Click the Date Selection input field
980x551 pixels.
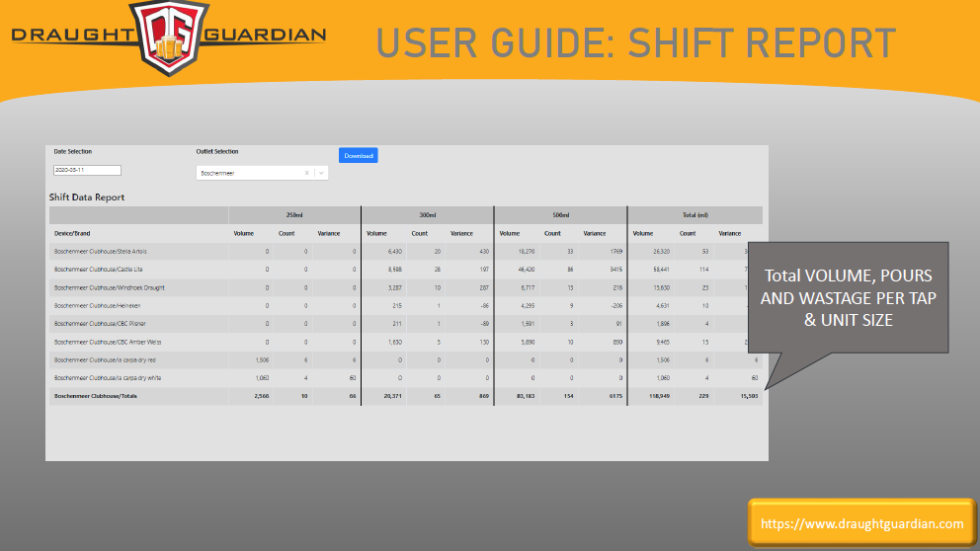[88, 170]
